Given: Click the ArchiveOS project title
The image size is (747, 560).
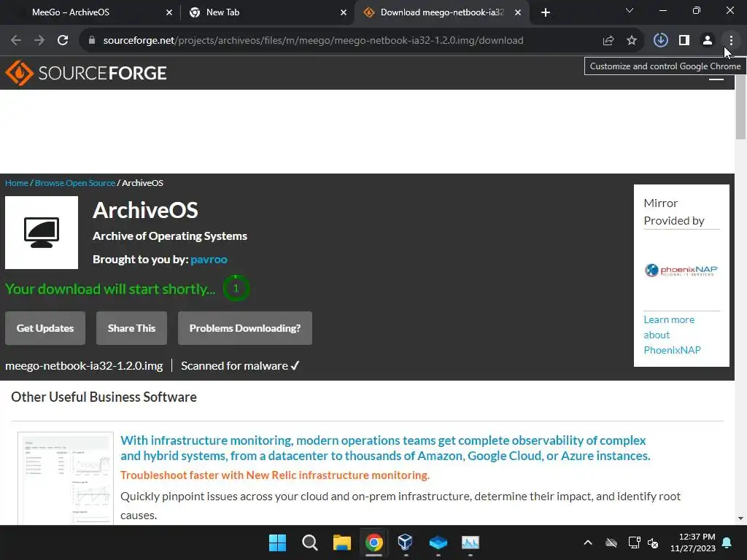Looking at the screenshot, I should pos(145,211).
